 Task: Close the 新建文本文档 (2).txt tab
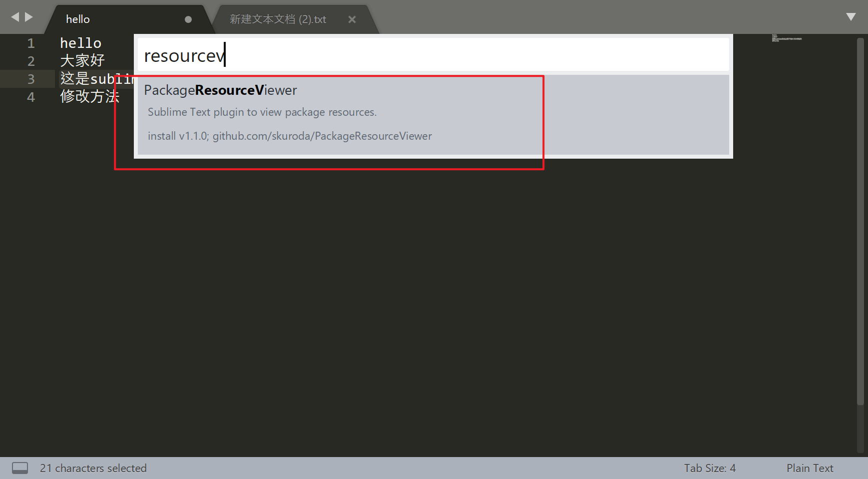(x=352, y=19)
